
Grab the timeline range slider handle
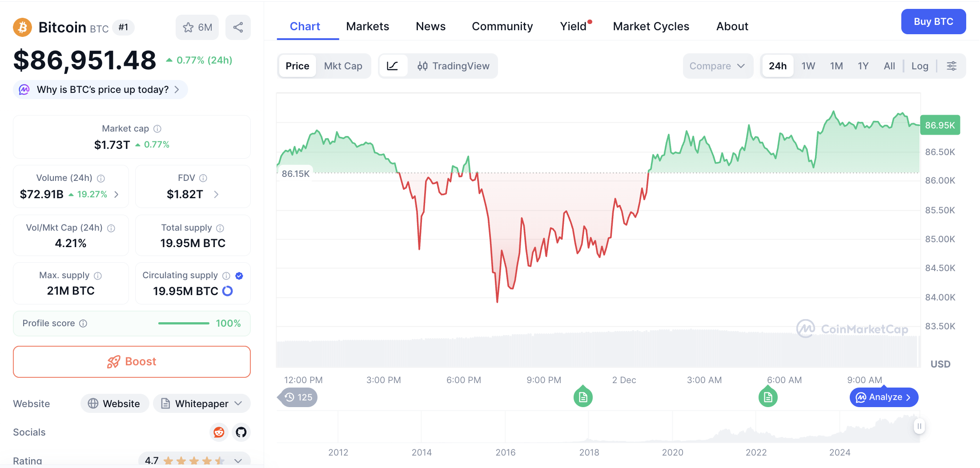tap(919, 426)
